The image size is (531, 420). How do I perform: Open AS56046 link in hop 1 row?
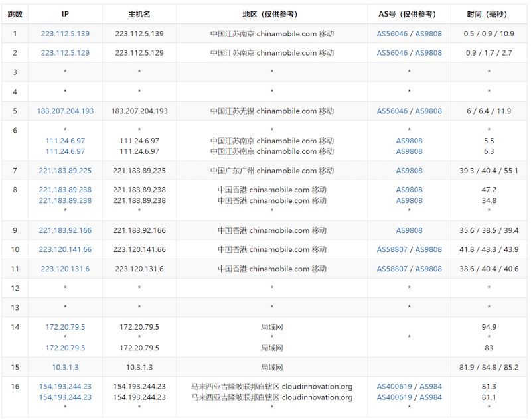coord(392,34)
